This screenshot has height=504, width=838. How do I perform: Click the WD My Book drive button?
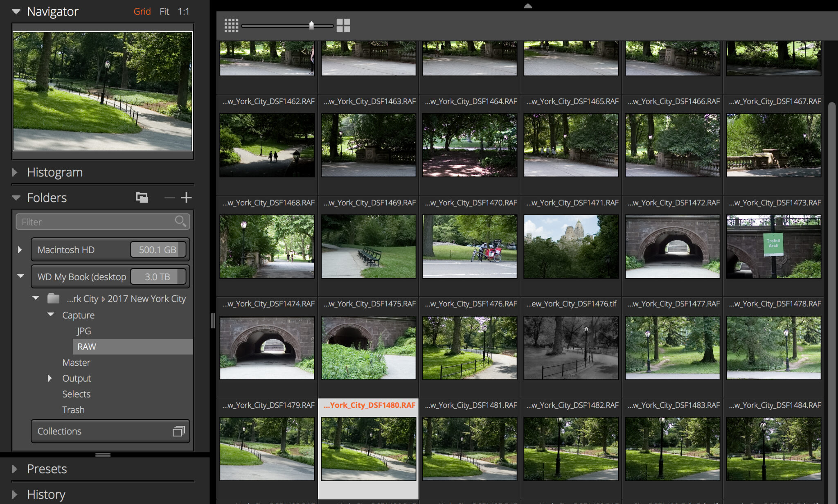[x=82, y=277]
